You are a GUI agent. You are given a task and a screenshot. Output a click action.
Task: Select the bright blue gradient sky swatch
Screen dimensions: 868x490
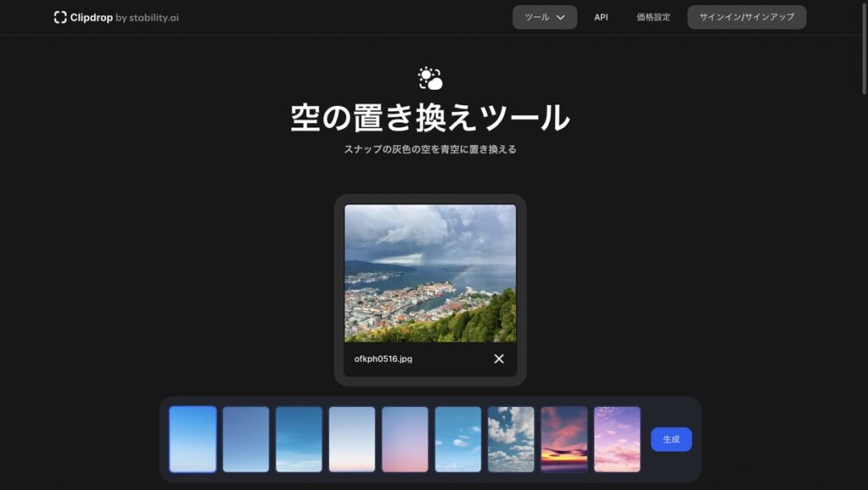click(x=192, y=439)
